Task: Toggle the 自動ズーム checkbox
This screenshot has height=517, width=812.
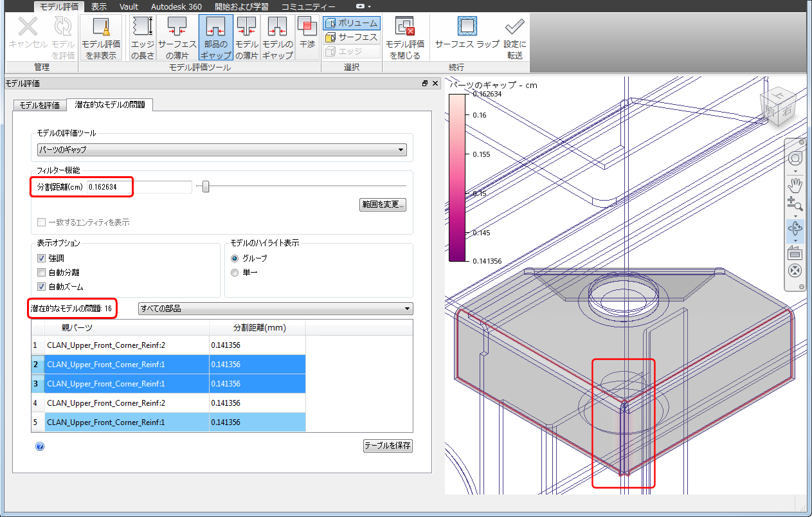Action: point(41,286)
